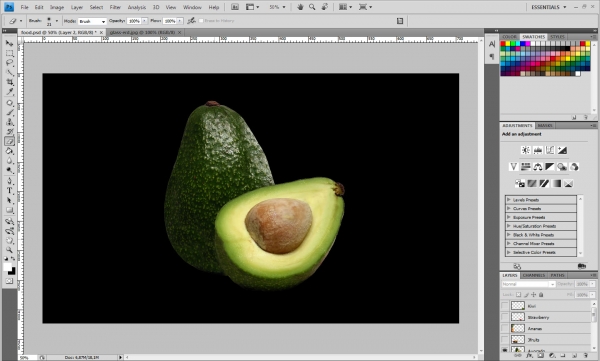
Task: Select the Eraser tool in toolbox
Action: (x=9, y=141)
